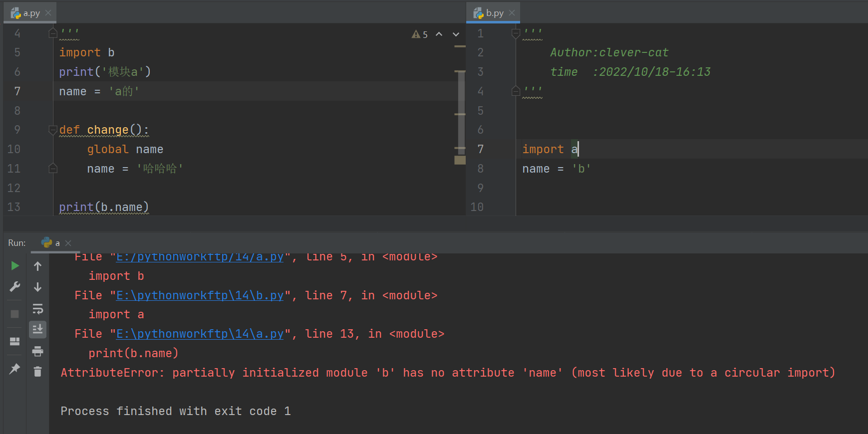Place cursor on 'import b' in a.py editor

point(87,52)
